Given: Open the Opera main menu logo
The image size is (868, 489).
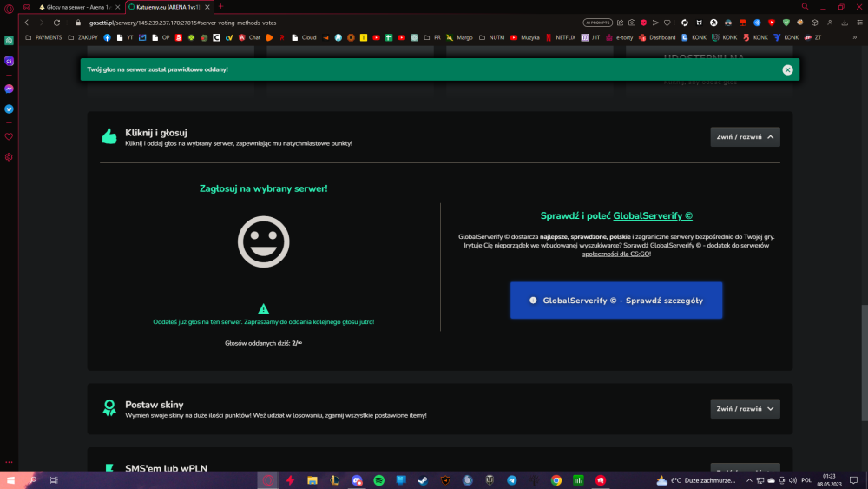Looking at the screenshot, I should 9,9.
